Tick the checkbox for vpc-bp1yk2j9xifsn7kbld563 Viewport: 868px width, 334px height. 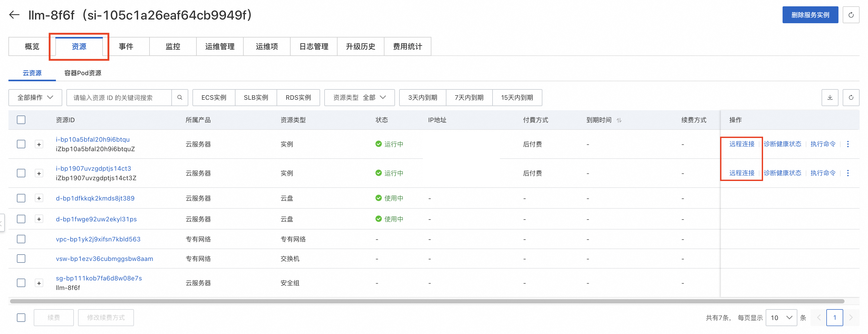[x=21, y=239]
